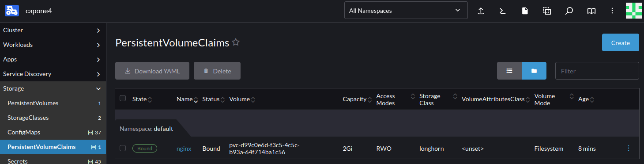Viewport: 644px width, 164px height.
Task: Switch to group by namespace folder view
Action: pos(534,71)
